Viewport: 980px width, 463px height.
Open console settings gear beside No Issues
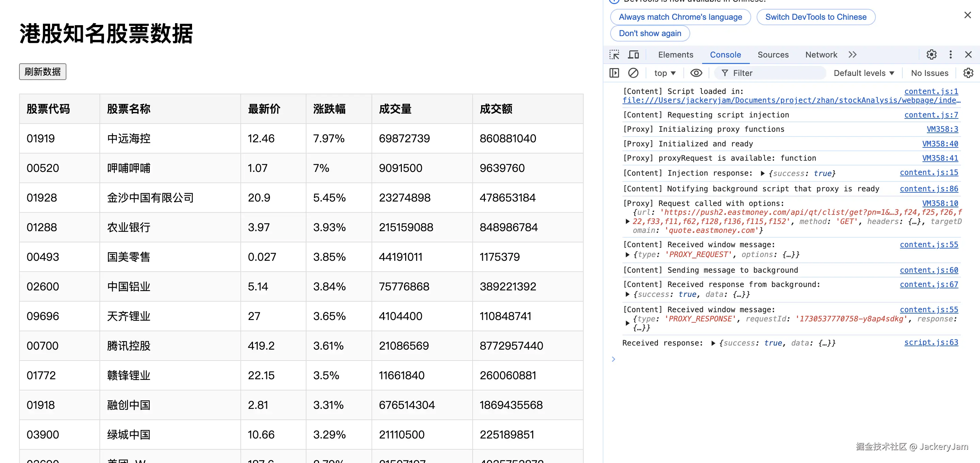click(x=968, y=73)
